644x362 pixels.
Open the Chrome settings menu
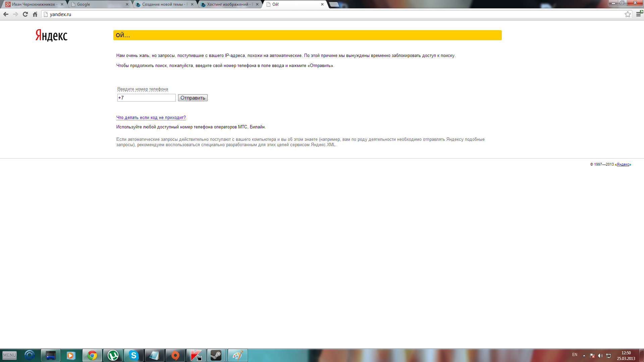pos(639,14)
